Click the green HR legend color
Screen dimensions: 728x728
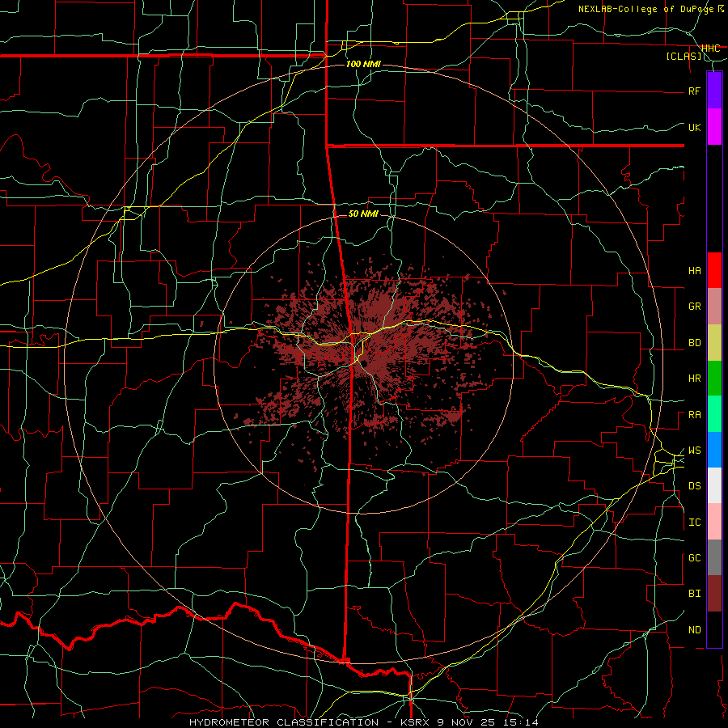(714, 379)
